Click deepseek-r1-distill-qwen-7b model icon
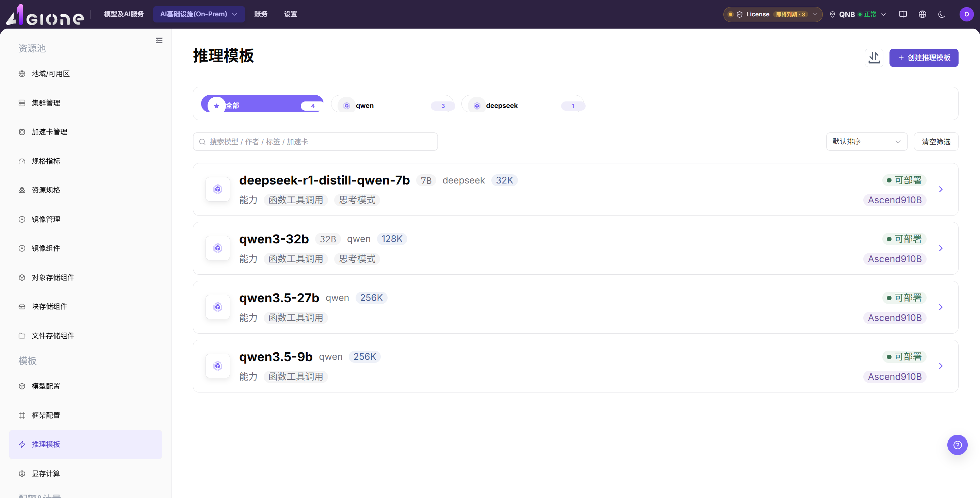This screenshot has width=980, height=498. tap(218, 189)
